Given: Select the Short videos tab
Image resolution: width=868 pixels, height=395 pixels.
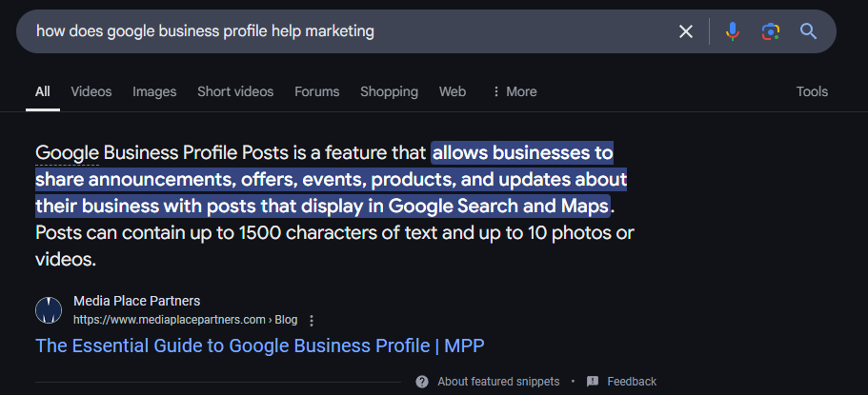Looking at the screenshot, I should pyautogui.click(x=235, y=91).
